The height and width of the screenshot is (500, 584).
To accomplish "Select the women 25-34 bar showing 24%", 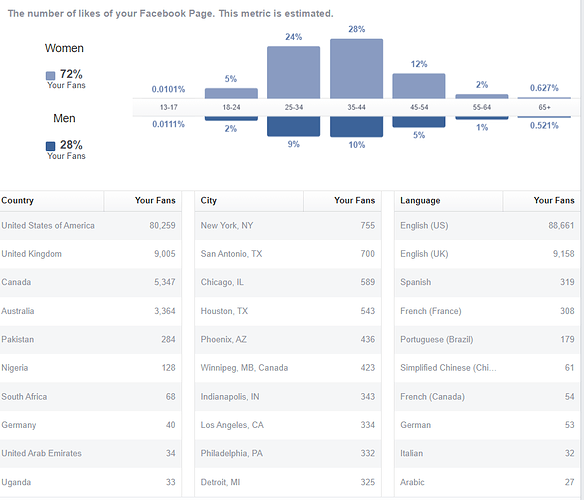I will [x=293, y=72].
